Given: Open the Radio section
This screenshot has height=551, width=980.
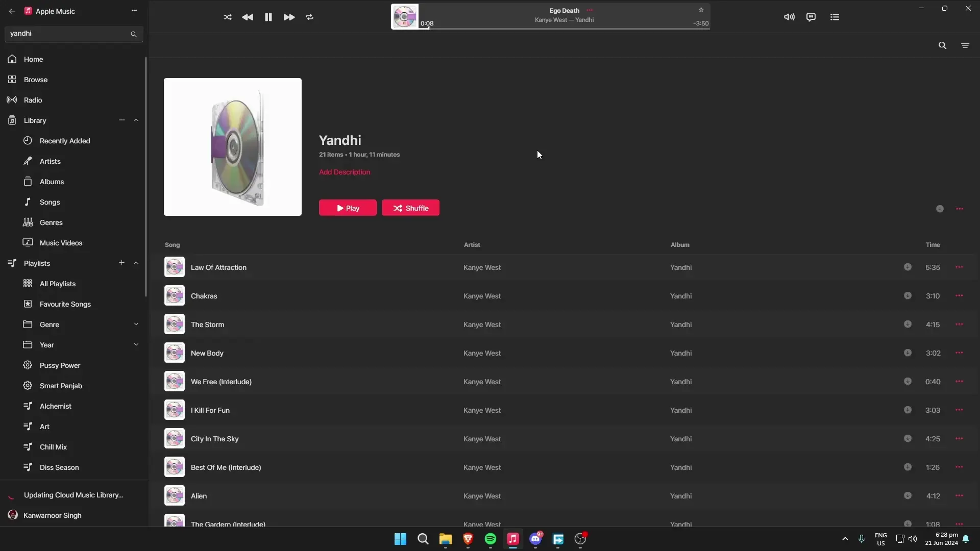Looking at the screenshot, I should (73, 100).
